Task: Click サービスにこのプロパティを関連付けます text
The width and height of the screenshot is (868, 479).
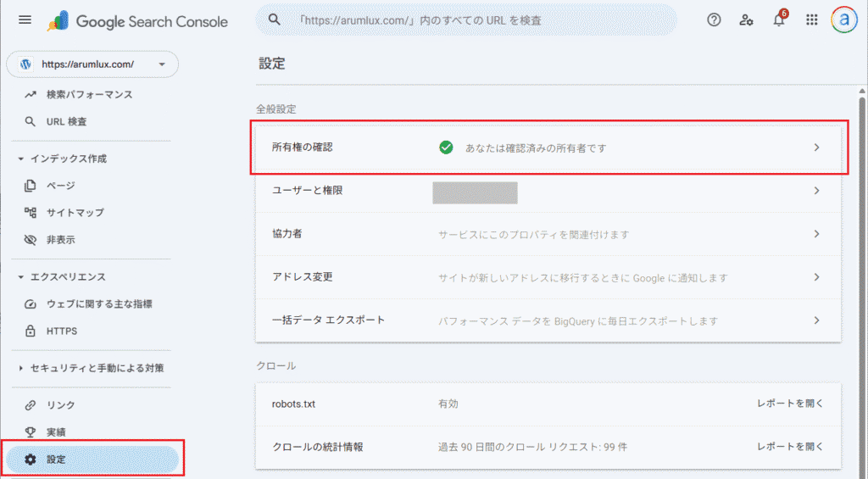Action: (534, 234)
